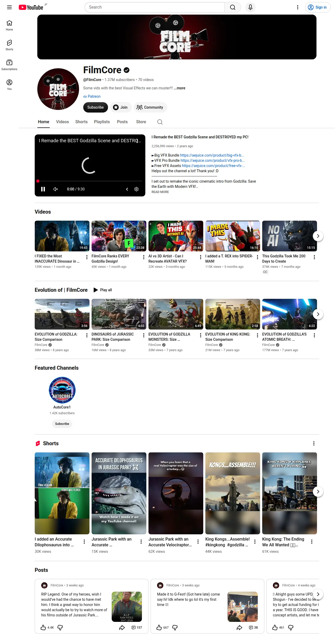Open options for 'This Godzilla Took Me 200 Days'

click(314, 257)
